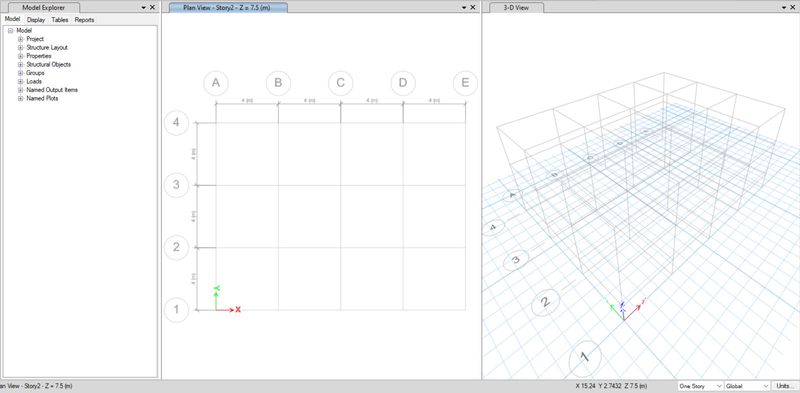Image resolution: width=800 pixels, height=393 pixels.
Task: Open the Reports tab in Model Explorer
Action: (x=84, y=20)
